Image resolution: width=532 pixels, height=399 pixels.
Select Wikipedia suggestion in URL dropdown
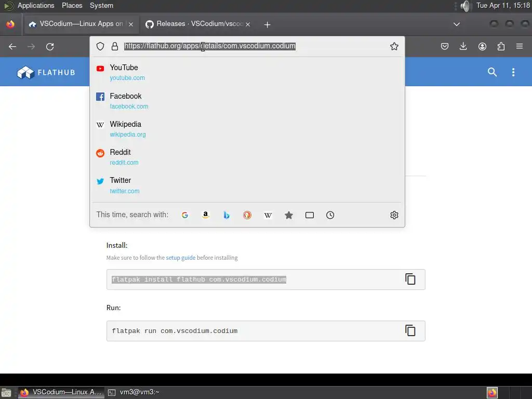point(247,129)
